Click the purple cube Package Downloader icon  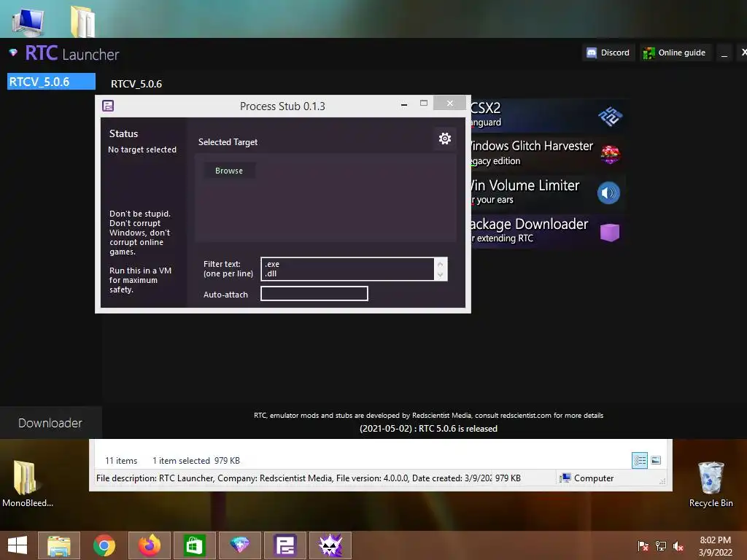[x=610, y=232]
